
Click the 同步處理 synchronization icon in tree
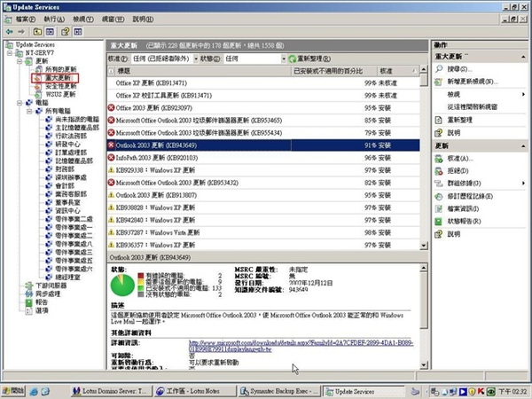tap(29, 293)
